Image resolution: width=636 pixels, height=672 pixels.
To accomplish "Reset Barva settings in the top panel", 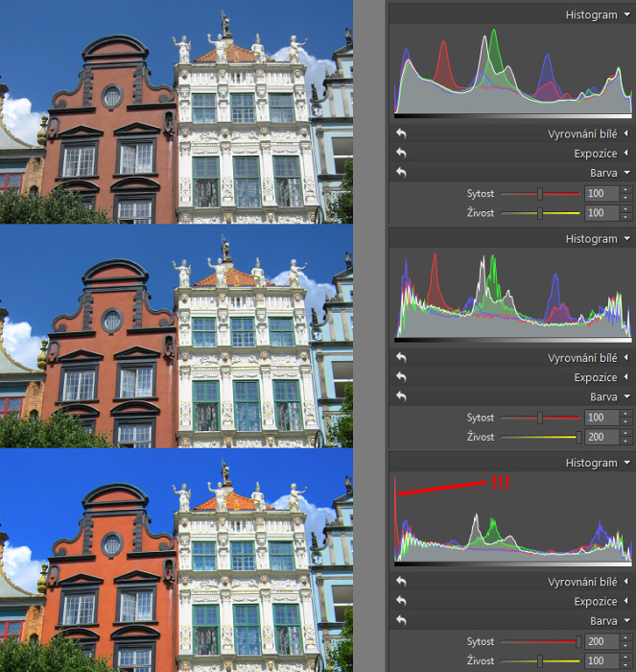I will [401, 172].
